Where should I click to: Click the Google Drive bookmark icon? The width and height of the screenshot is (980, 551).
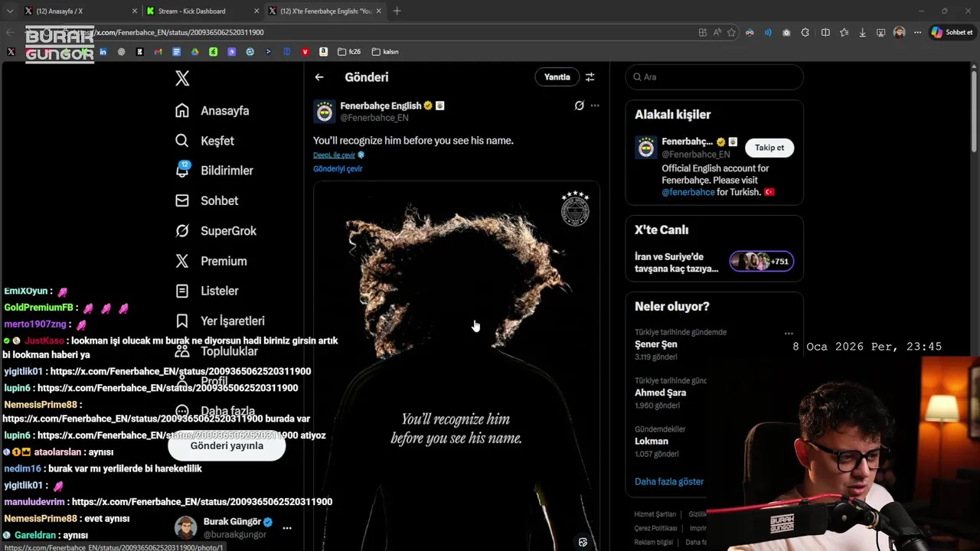point(194,52)
